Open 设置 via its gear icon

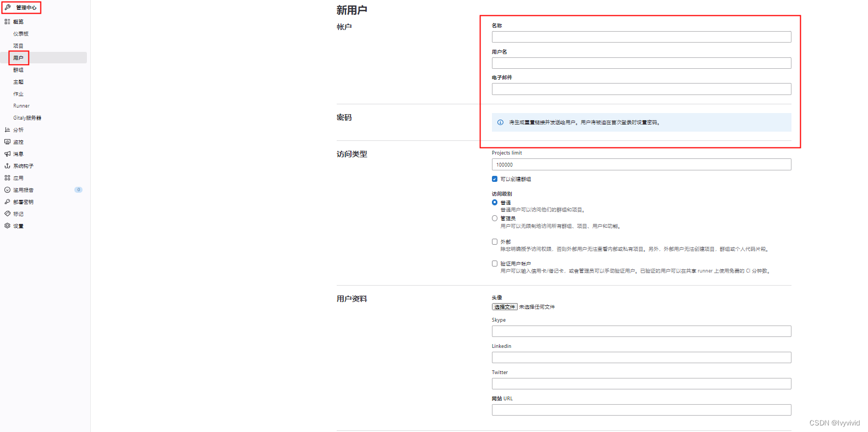7,226
